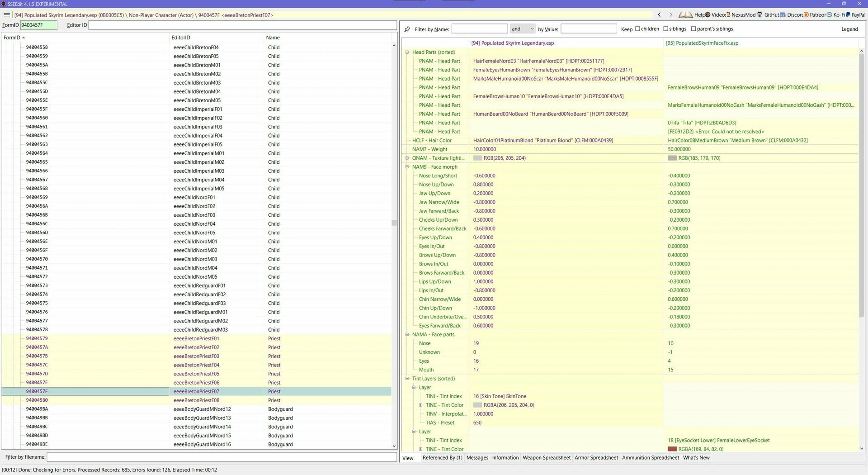Focus the by Value filter field

(589, 29)
